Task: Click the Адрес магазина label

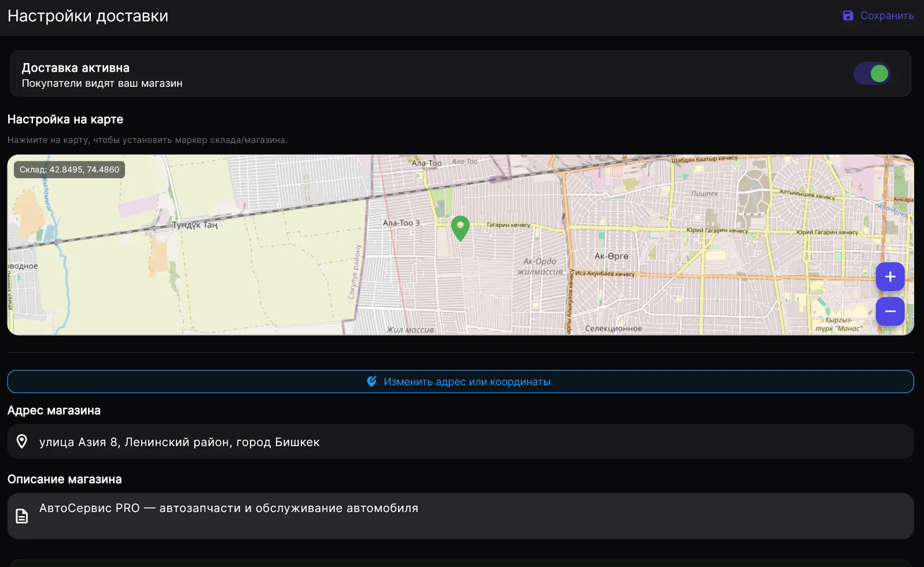Action: (54, 410)
